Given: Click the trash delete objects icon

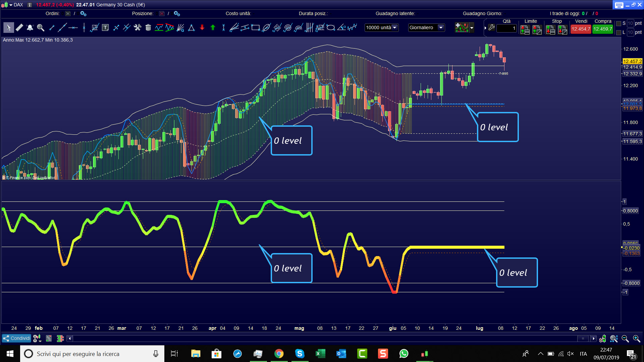Looking at the screenshot, I should tap(148, 27).
